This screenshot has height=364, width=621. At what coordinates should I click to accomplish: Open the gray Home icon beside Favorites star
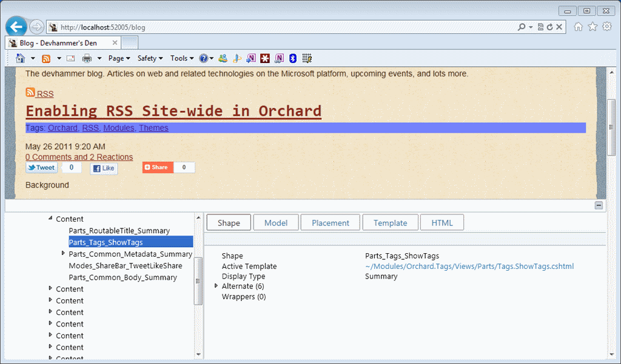(578, 27)
